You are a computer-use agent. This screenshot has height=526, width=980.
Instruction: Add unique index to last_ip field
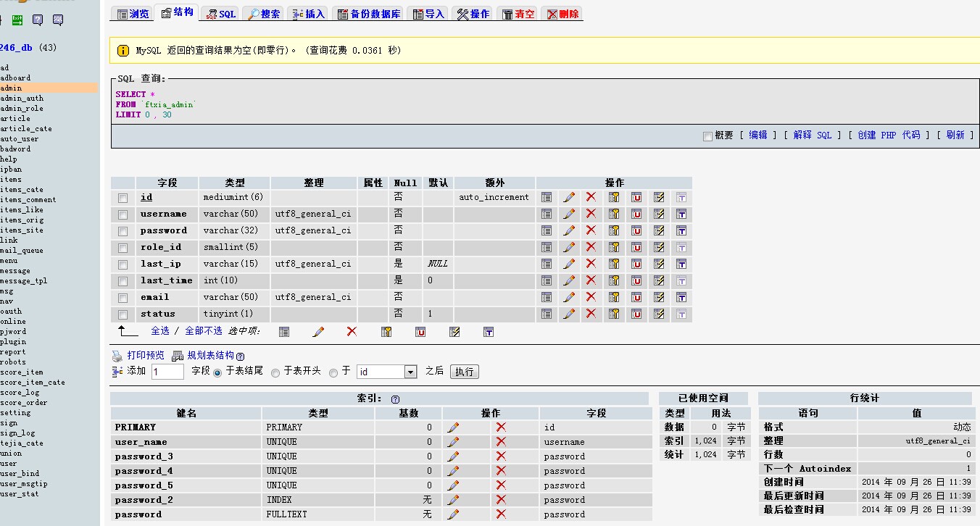636,264
